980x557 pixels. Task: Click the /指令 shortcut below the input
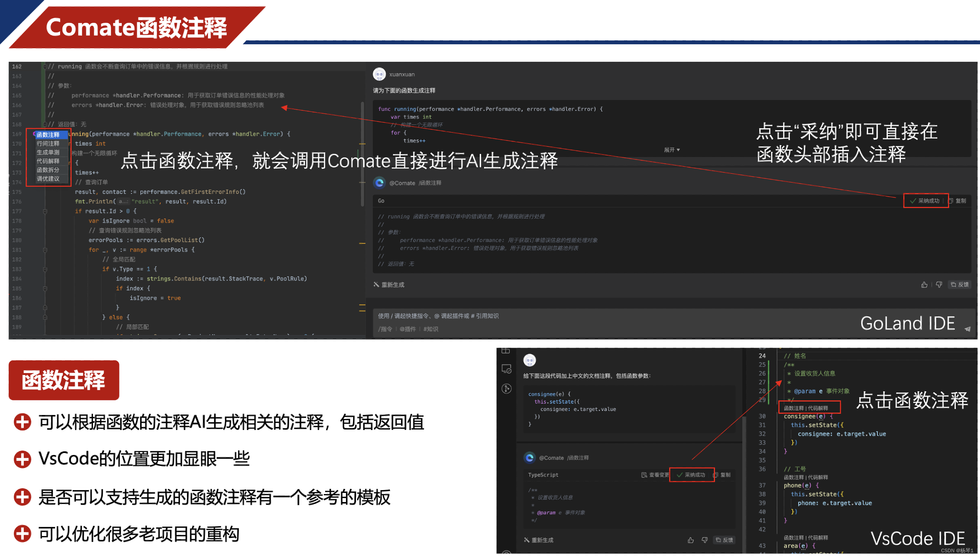click(385, 329)
